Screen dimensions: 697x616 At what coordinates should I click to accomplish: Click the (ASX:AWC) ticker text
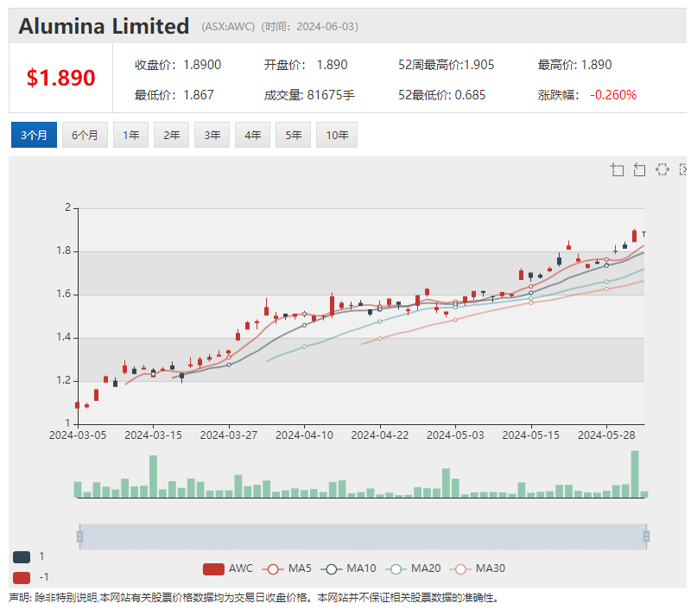pos(228,27)
